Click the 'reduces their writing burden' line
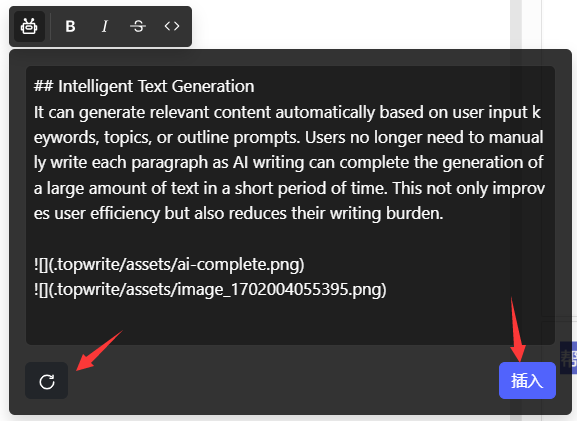577x421 pixels. pos(238,213)
